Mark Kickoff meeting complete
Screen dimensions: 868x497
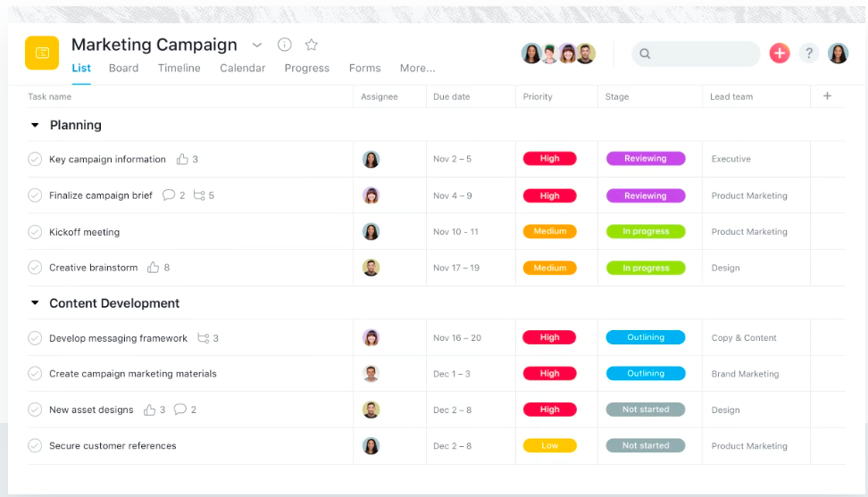[35, 232]
